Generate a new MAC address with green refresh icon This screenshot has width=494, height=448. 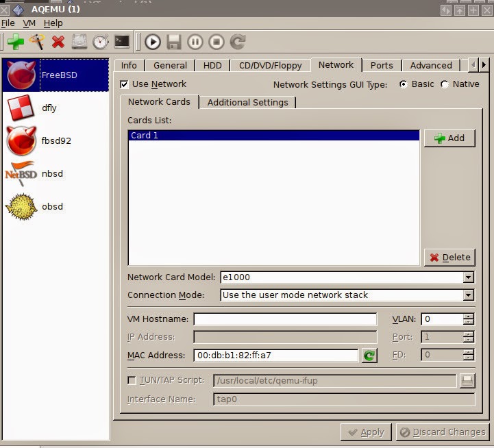point(369,356)
